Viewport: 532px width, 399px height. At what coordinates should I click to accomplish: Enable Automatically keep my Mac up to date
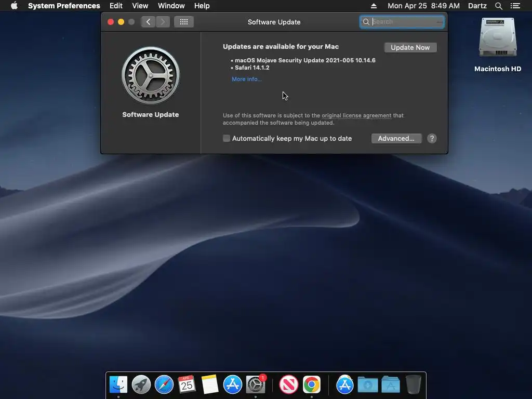[x=227, y=138]
